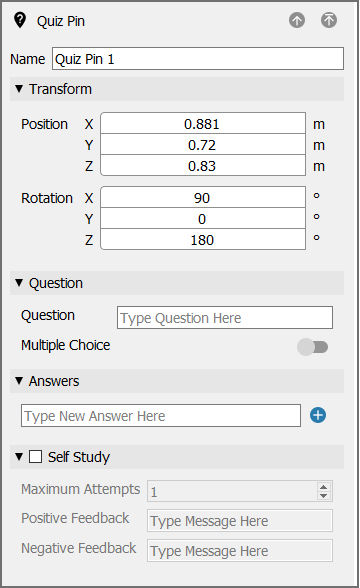Collapse the Question section triangle
Image resolution: width=360 pixels, height=588 pixels.
(x=19, y=283)
